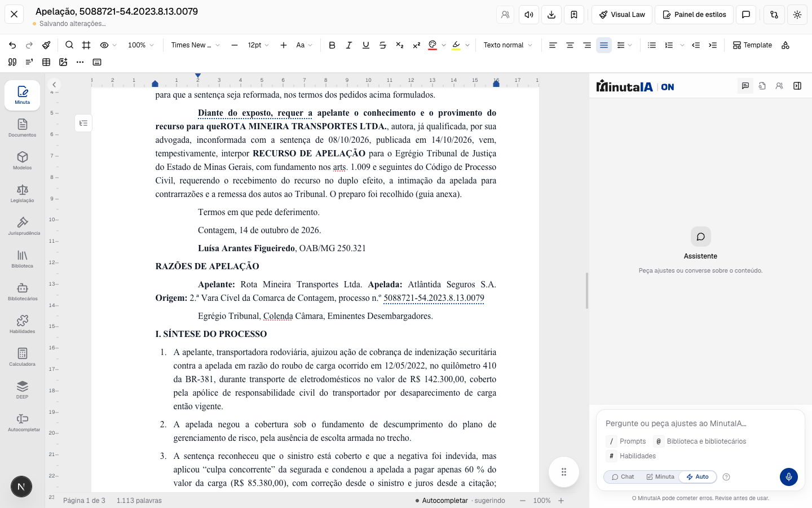Click the insert image icon
Screen dimensions: 812x508
coord(63,62)
